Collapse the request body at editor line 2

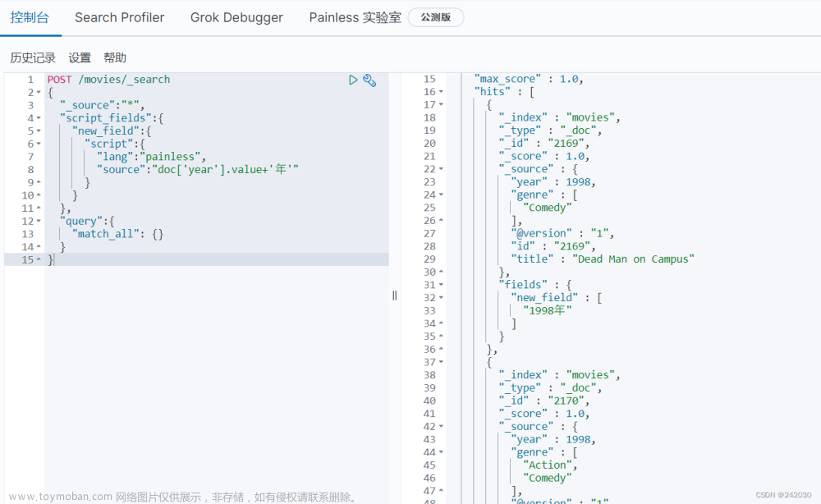coord(39,93)
